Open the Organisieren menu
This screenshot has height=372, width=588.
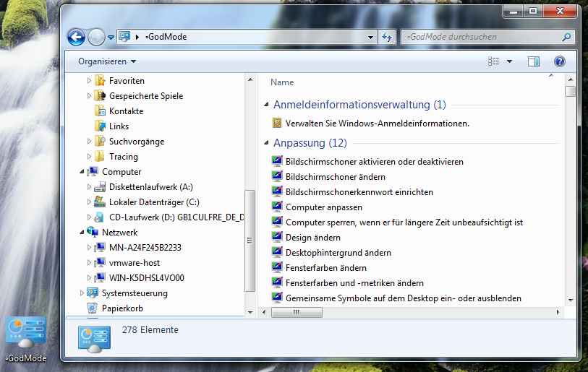(x=107, y=61)
